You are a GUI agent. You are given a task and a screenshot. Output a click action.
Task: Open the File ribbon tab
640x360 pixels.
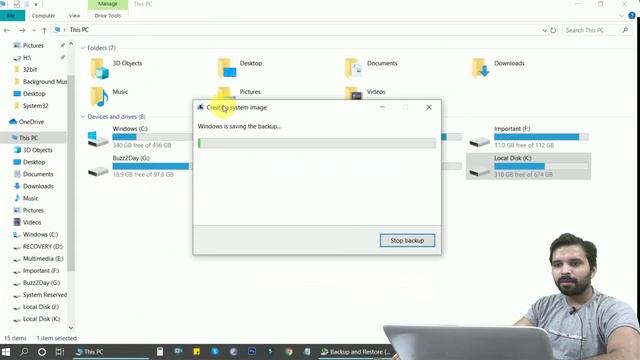pos(12,16)
